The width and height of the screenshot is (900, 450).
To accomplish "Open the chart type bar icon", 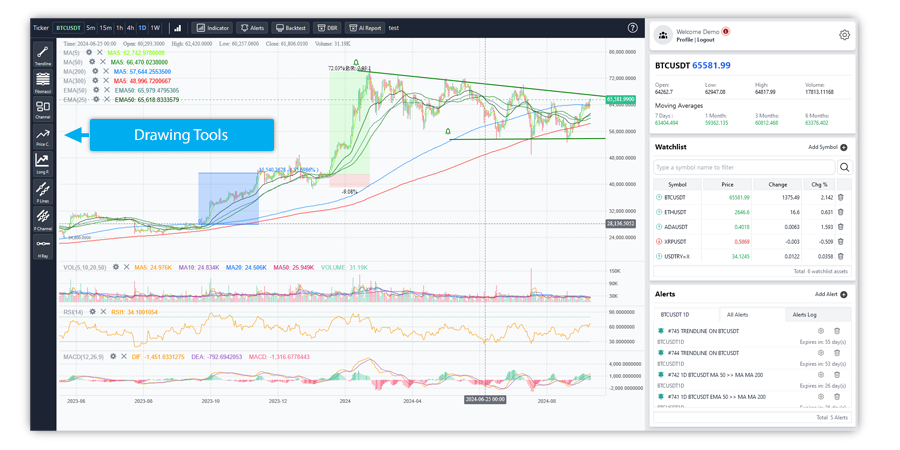I will pyautogui.click(x=178, y=28).
